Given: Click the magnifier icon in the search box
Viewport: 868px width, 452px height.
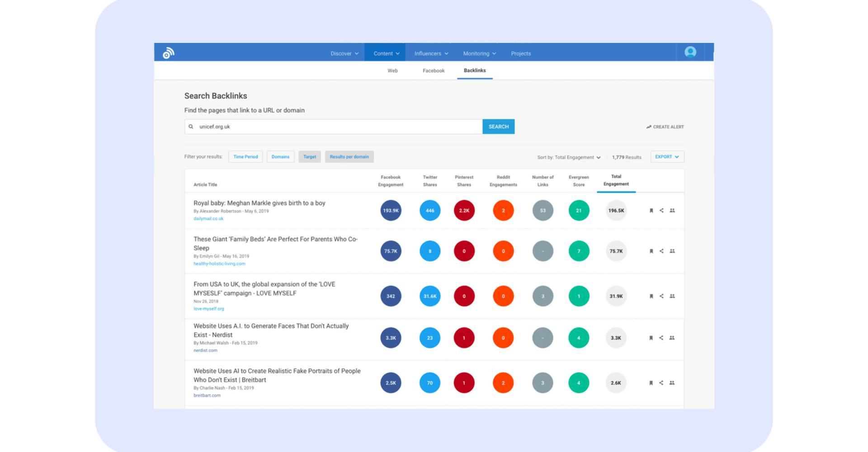Looking at the screenshot, I should pyautogui.click(x=192, y=127).
